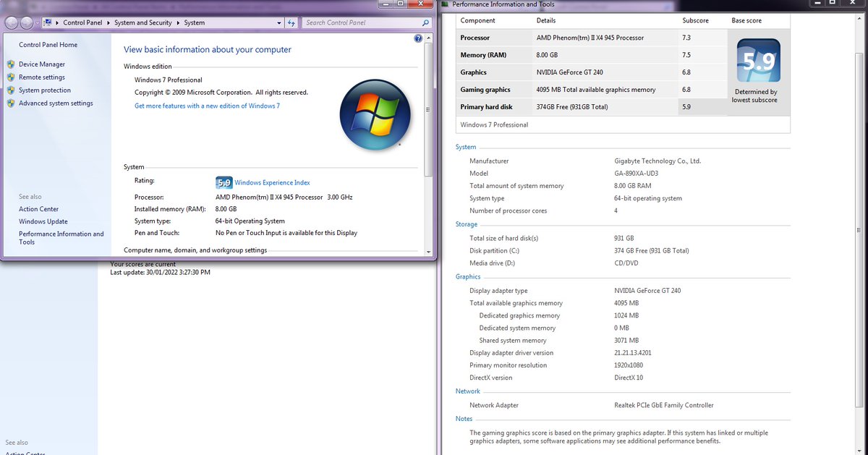Screen dimensions: 868x455
Task: Open the recent pages dropdown beside Forward arrow
Action: click(37, 23)
